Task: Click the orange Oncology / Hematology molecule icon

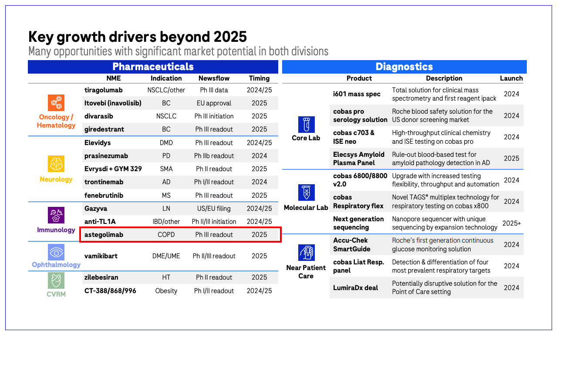Action: [x=56, y=103]
